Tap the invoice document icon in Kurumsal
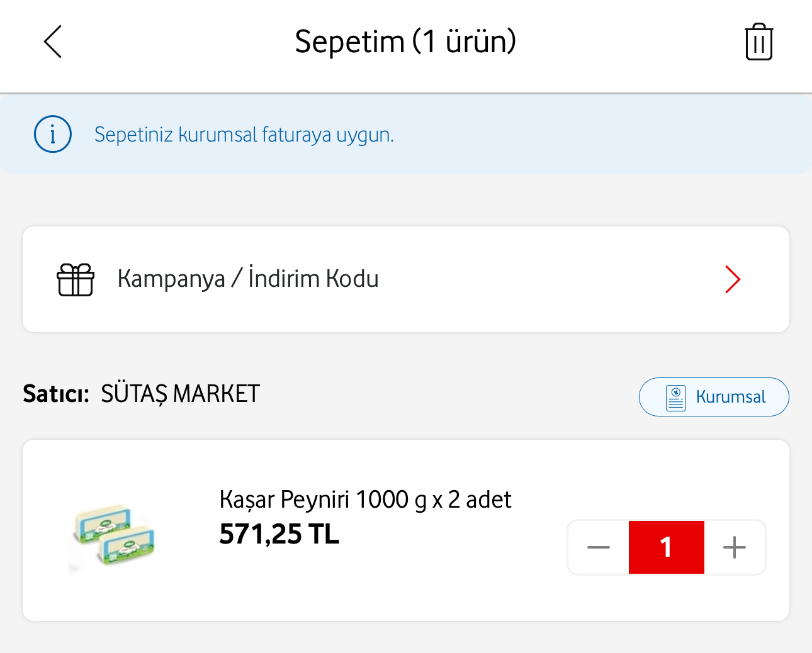 [676, 398]
